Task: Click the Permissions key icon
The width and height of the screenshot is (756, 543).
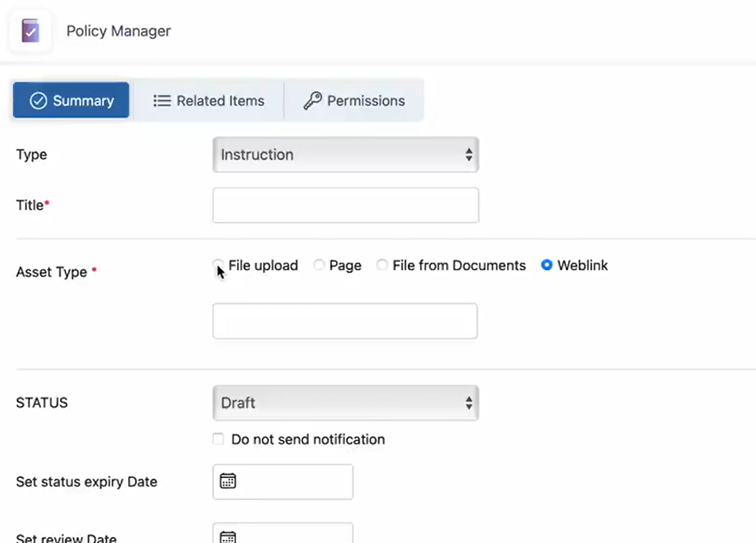Action: click(x=312, y=101)
